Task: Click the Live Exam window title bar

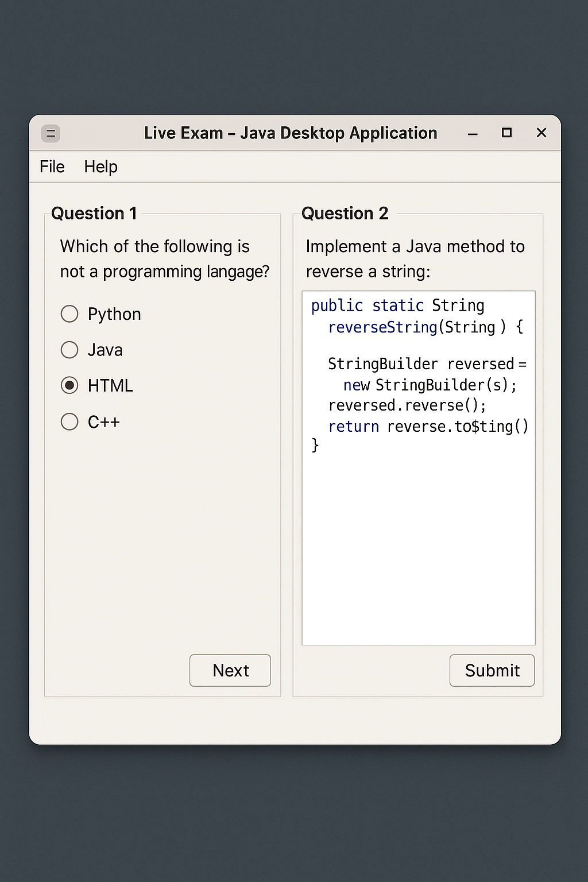Action: pyautogui.click(x=290, y=133)
